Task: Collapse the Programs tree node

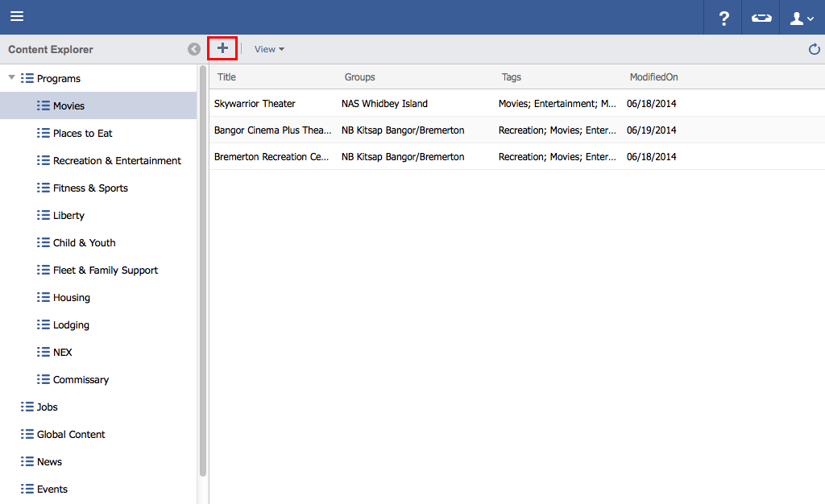Action: tap(11, 78)
